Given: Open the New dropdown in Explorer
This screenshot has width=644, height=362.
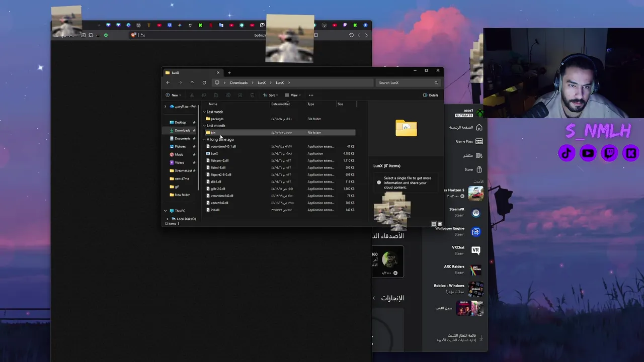Looking at the screenshot, I should (173, 95).
